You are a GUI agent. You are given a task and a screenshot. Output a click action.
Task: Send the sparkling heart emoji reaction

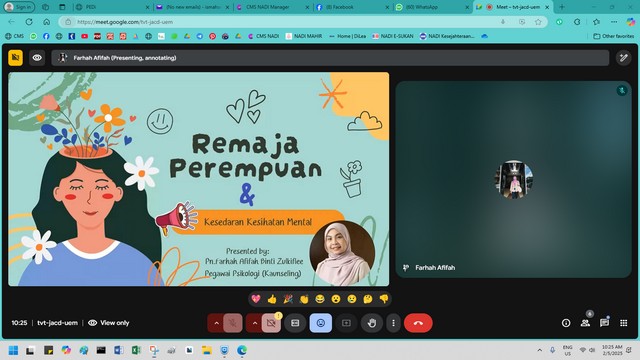tap(256, 299)
